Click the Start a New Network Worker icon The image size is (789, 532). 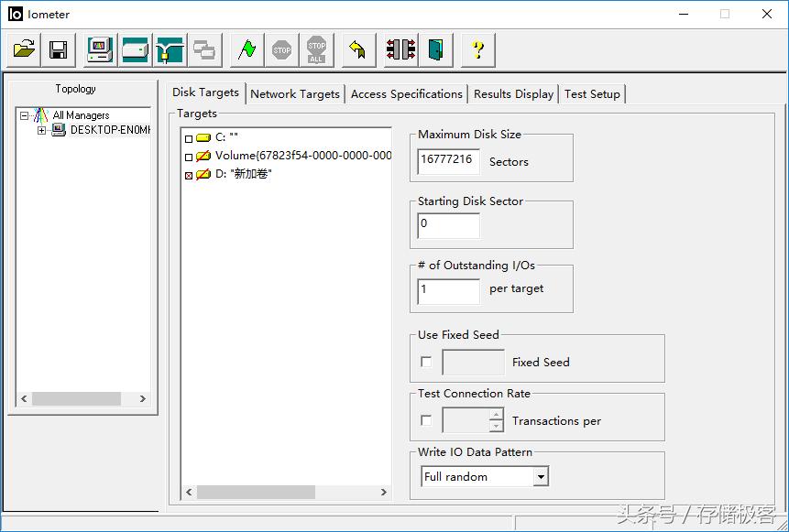pos(170,49)
